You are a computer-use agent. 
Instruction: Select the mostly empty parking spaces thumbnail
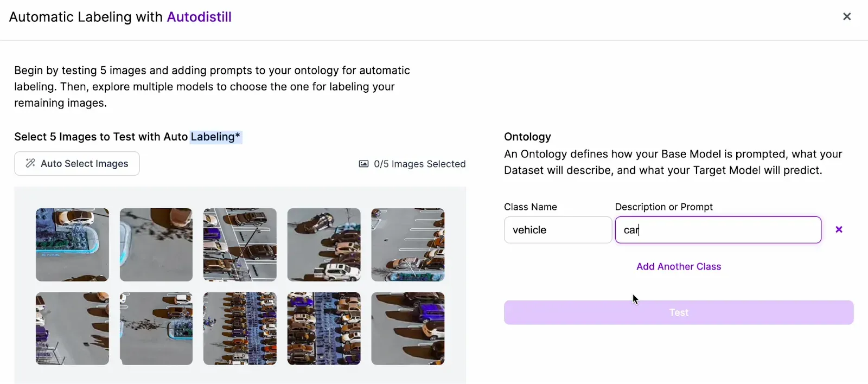408,245
